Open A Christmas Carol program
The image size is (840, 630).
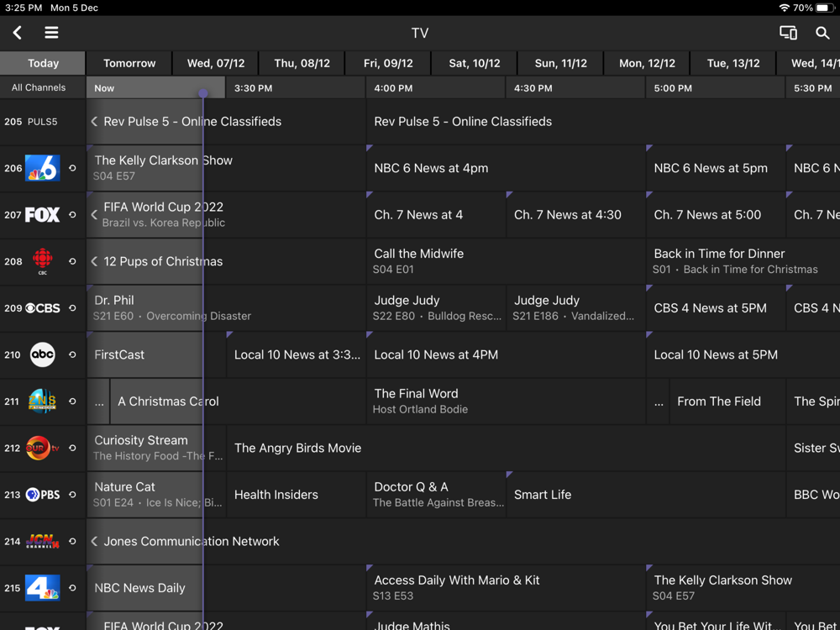238,402
